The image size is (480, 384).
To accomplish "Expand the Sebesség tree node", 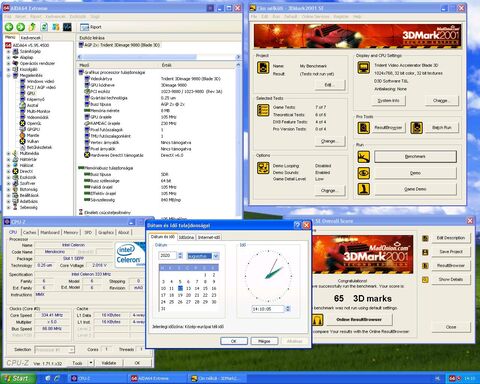I will pos(8,207).
